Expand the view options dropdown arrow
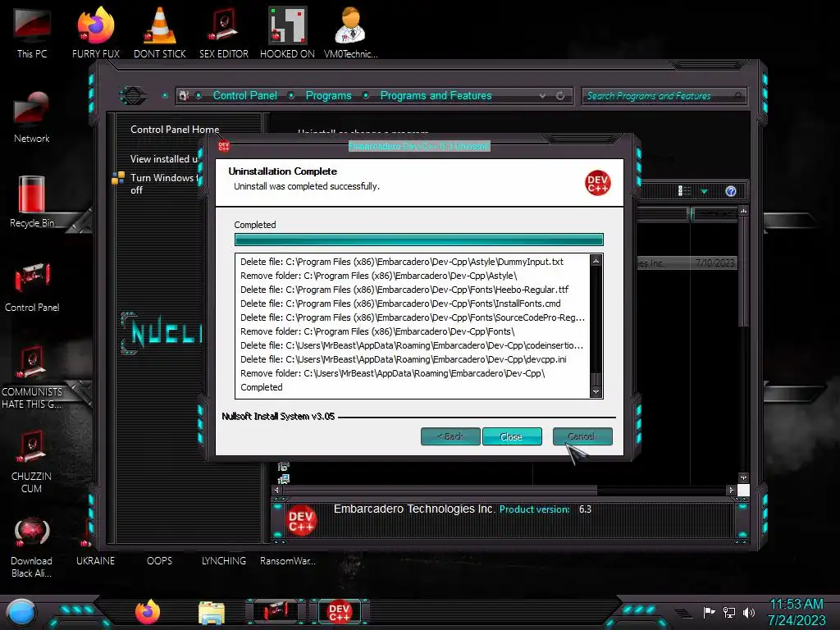The width and height of the screenshot is (840, 630). click(x=705, y=192)
